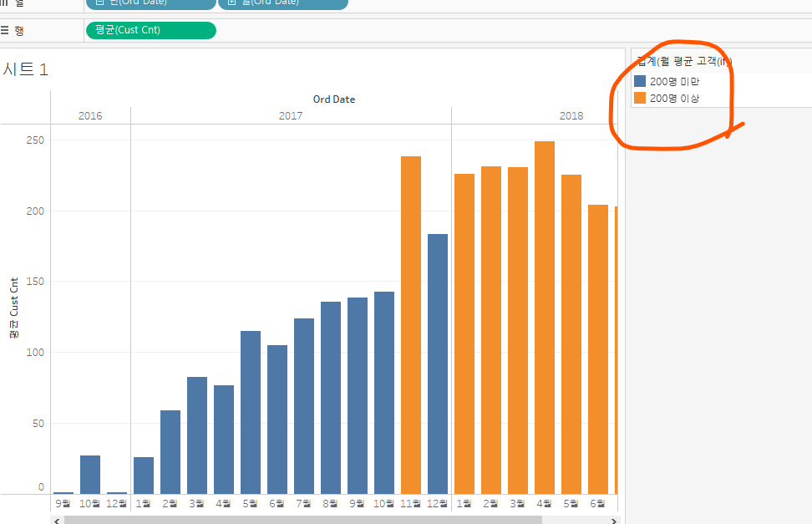Select the blue December 2017 bar
The image size is (812, 524).
pyautogui.click(x=438, y=364)
